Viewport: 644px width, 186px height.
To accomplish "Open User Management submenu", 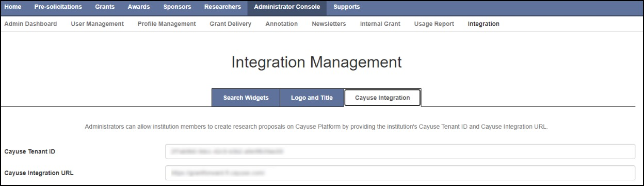I will coord(97,24).
